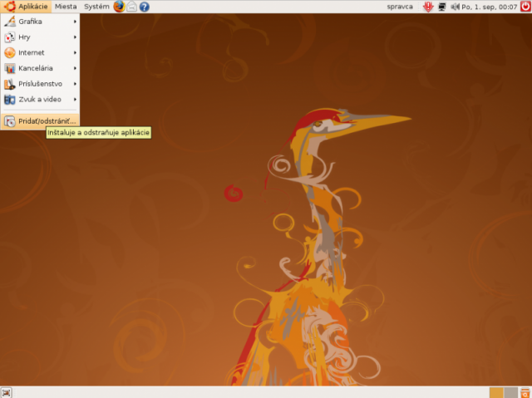The height and width of the screenshot is (398, 532).
Task: Open the Zvuk a video submenu
Action: click(x=40, y=100)
